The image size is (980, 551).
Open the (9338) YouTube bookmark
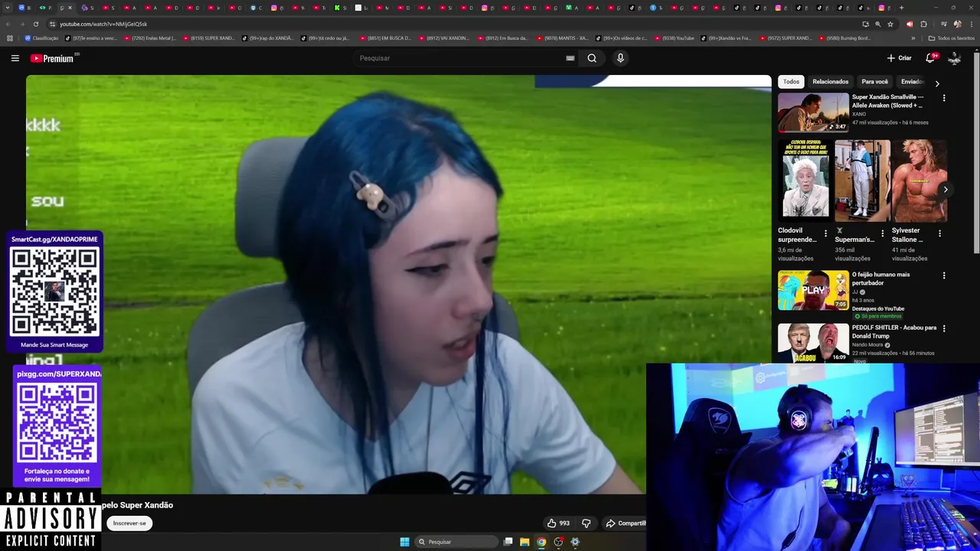tap(674, 37)
